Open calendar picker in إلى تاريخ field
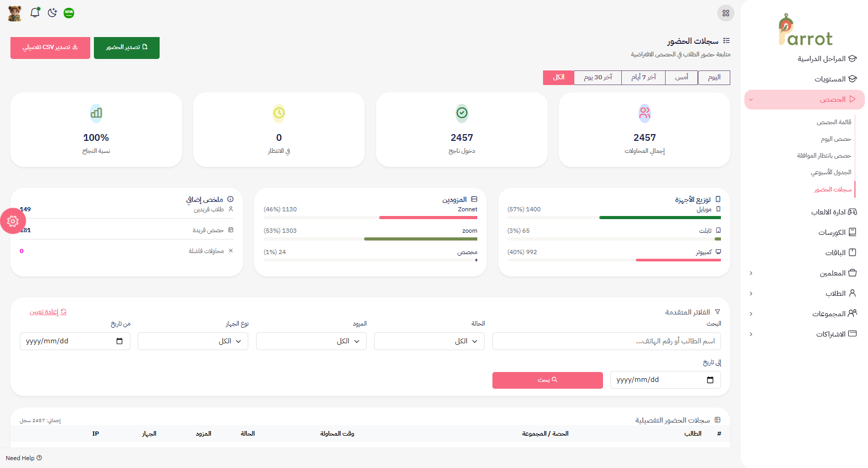The width and height of the screenshot is (868, 468). coord(710,380)
